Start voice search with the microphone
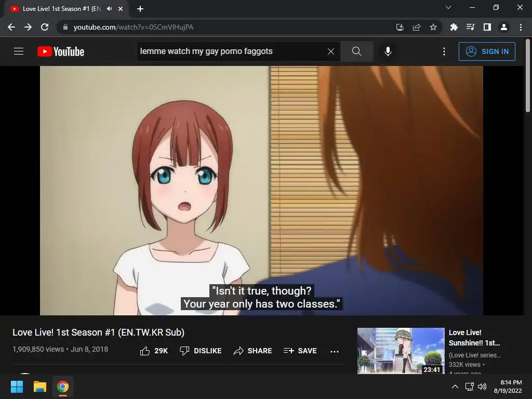 (388, 51)
